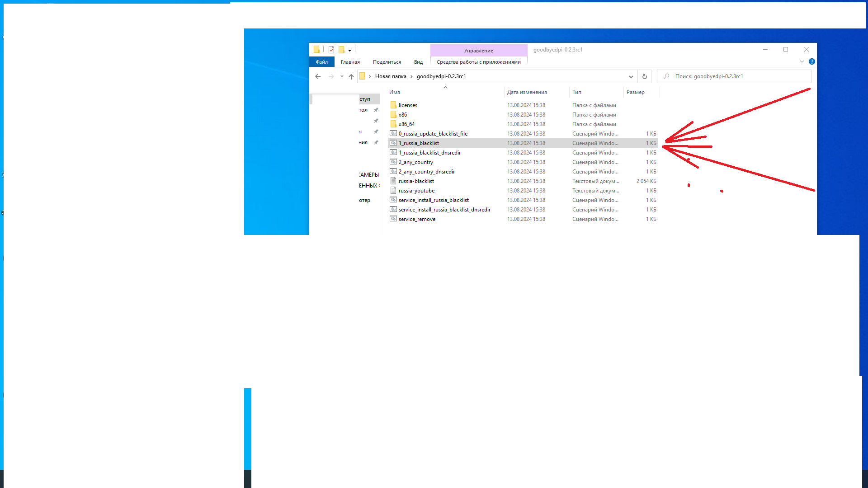The width and height of the screenshot is (868, 488).
Task: Click the Up one level arrow
Action: coord(351,76)
